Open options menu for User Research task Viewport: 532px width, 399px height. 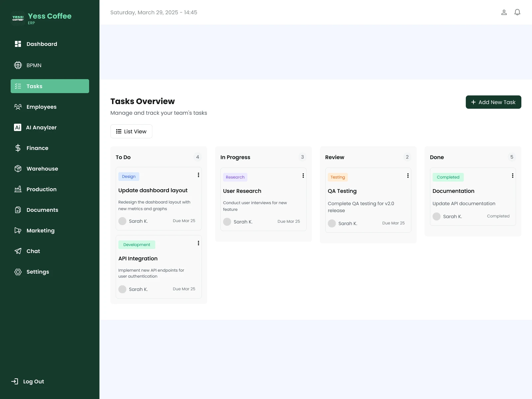(x=303, y=176)
